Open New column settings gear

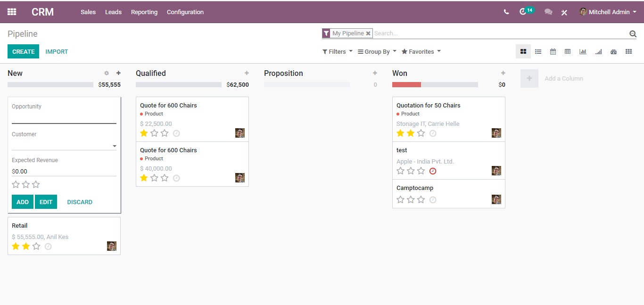pos(107,73)
